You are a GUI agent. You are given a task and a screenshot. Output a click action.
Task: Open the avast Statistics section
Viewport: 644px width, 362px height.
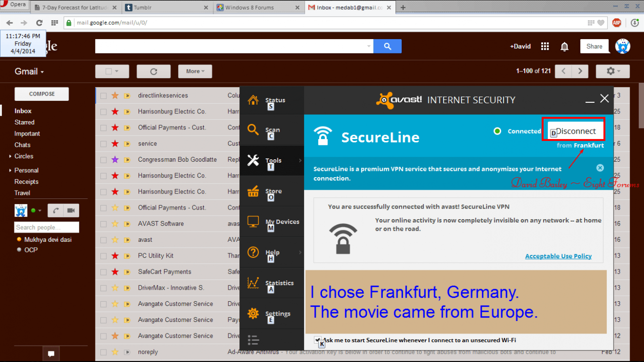pyautogui.click(x=272, y=283)
